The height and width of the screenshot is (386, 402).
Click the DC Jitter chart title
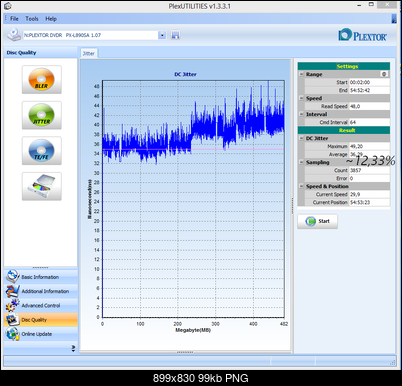(185, 74)
